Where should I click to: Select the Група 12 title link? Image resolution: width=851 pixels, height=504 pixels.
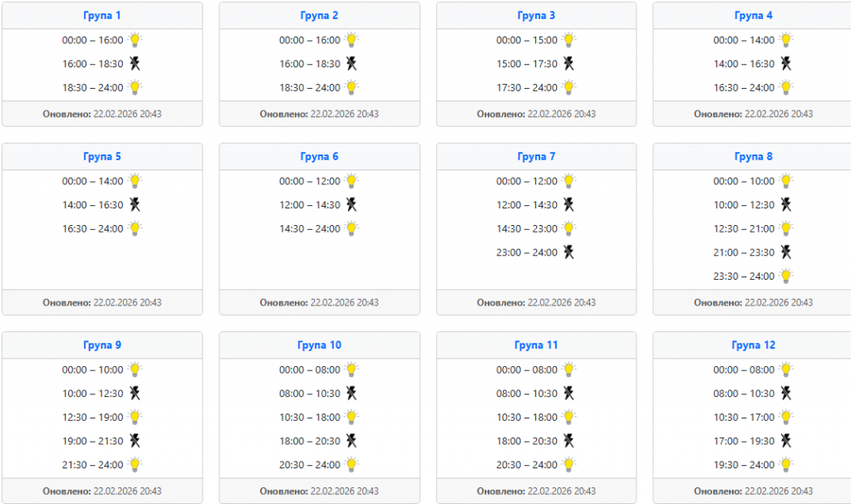point(753,345)
